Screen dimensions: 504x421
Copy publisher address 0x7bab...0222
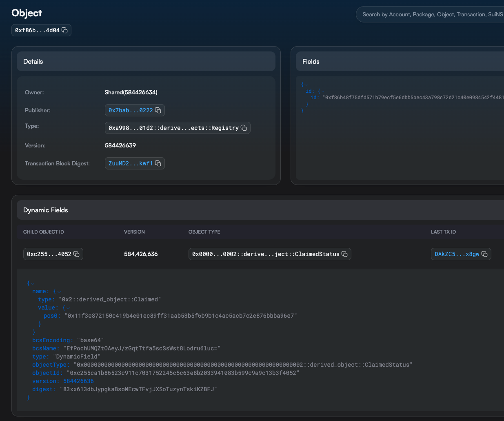[158, 110]
